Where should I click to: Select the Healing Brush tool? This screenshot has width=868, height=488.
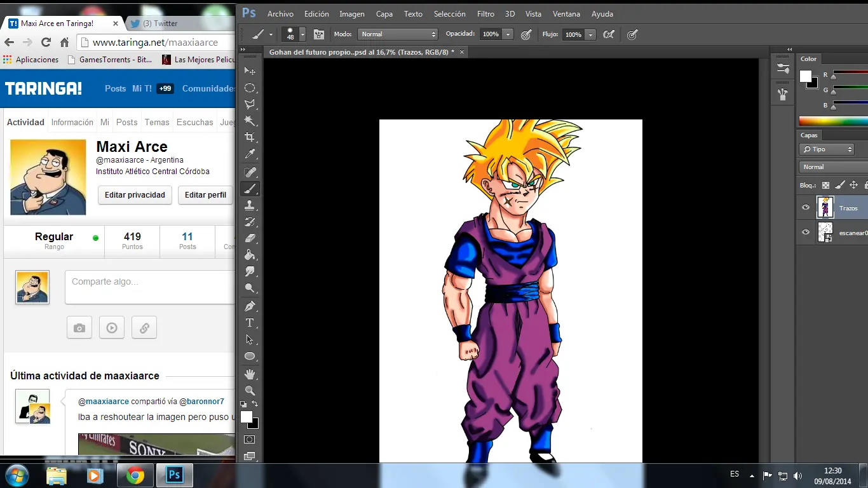[250, 172]
